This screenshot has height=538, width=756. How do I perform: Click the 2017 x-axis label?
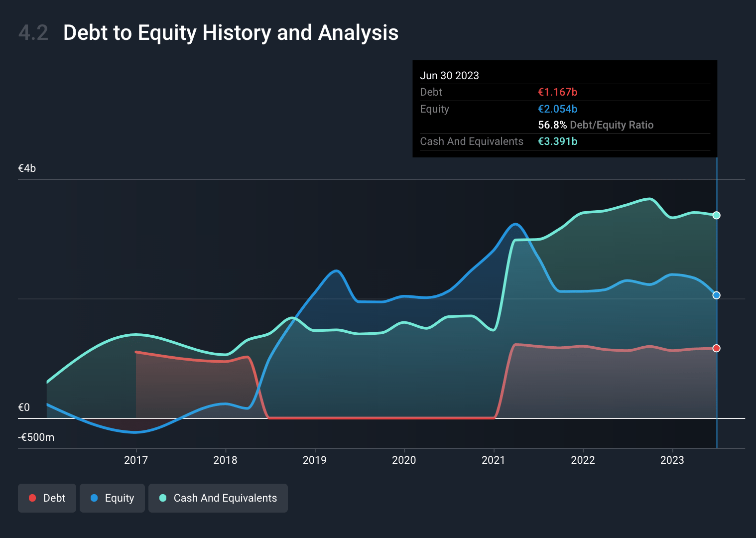pos(136,460)
